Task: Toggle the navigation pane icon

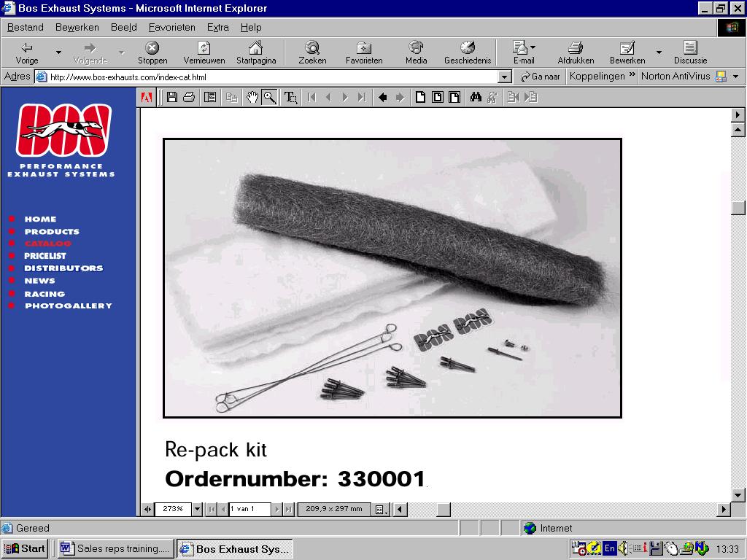Action: (210, 97)
